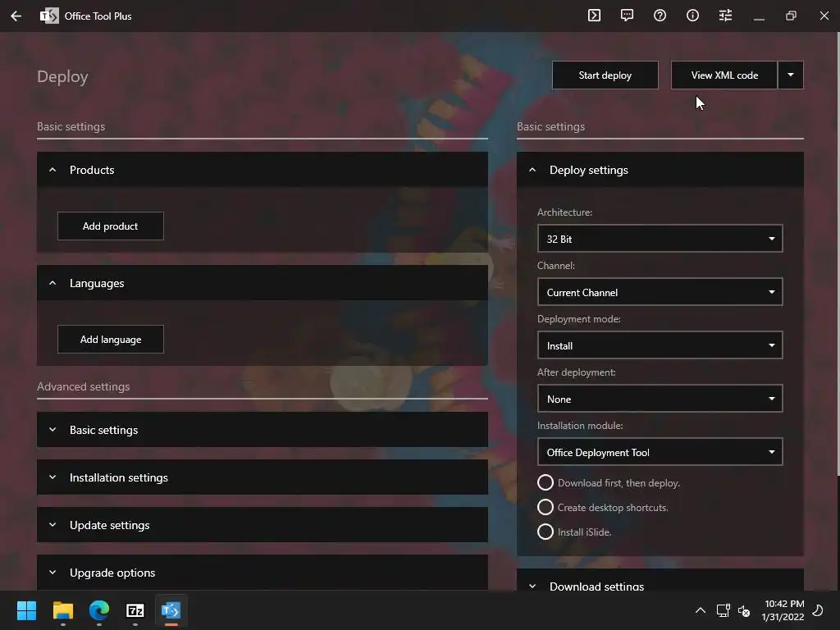
Task: Click the muted volume tray icon
Action: (x=744, y=610)
